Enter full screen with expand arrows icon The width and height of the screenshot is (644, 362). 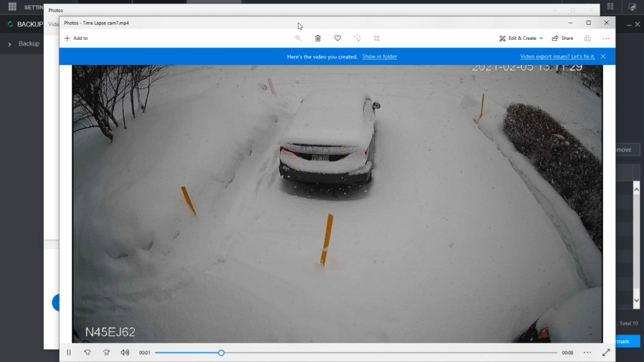point(606,353)
